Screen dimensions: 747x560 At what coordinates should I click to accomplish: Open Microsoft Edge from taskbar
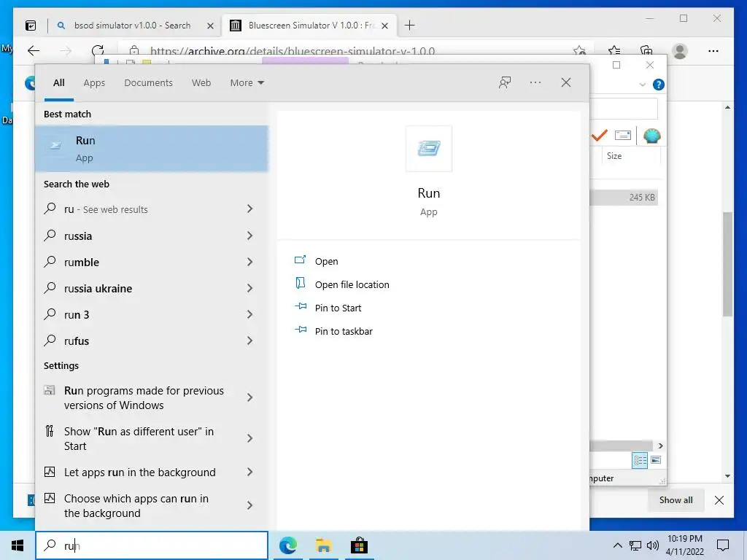click(x=287, y=545)
